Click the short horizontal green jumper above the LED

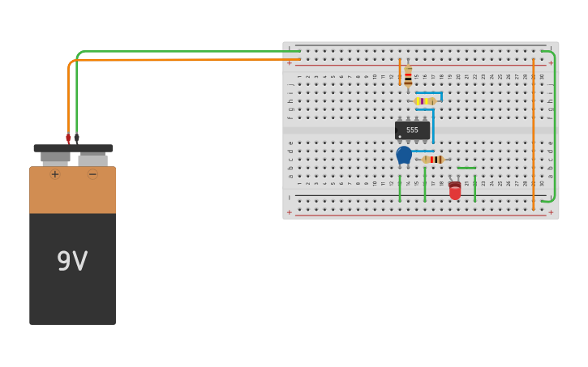466,168
